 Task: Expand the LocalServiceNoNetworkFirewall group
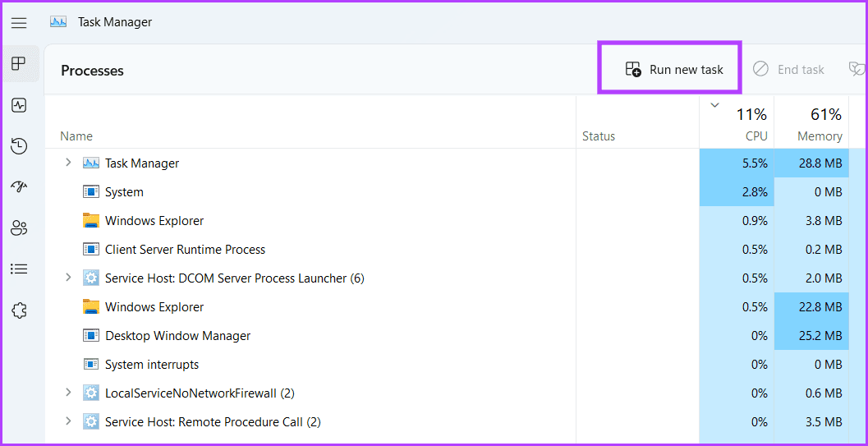click(68, 393)
